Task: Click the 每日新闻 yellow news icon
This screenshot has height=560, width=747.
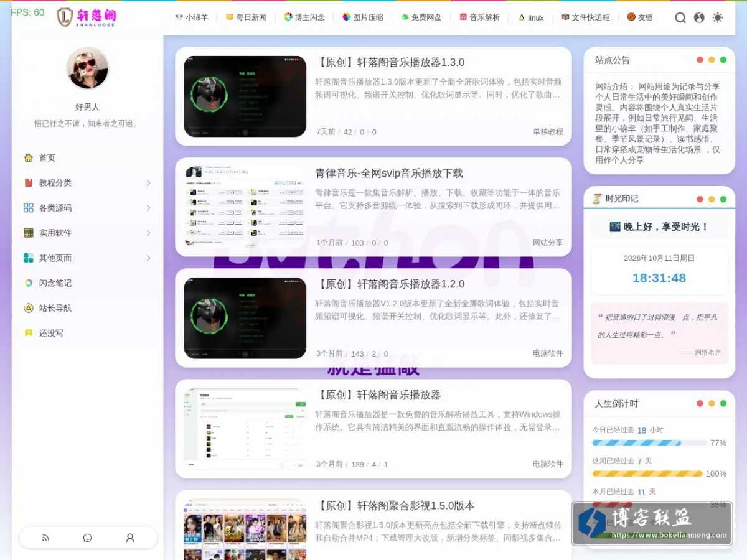Action: [x=230, y=17]
